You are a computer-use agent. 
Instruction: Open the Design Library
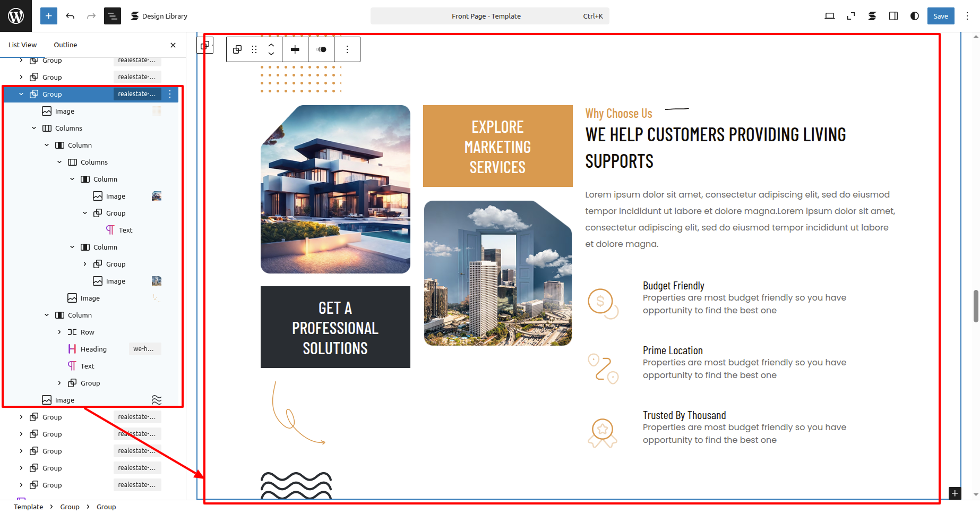[x=159, y=16]
